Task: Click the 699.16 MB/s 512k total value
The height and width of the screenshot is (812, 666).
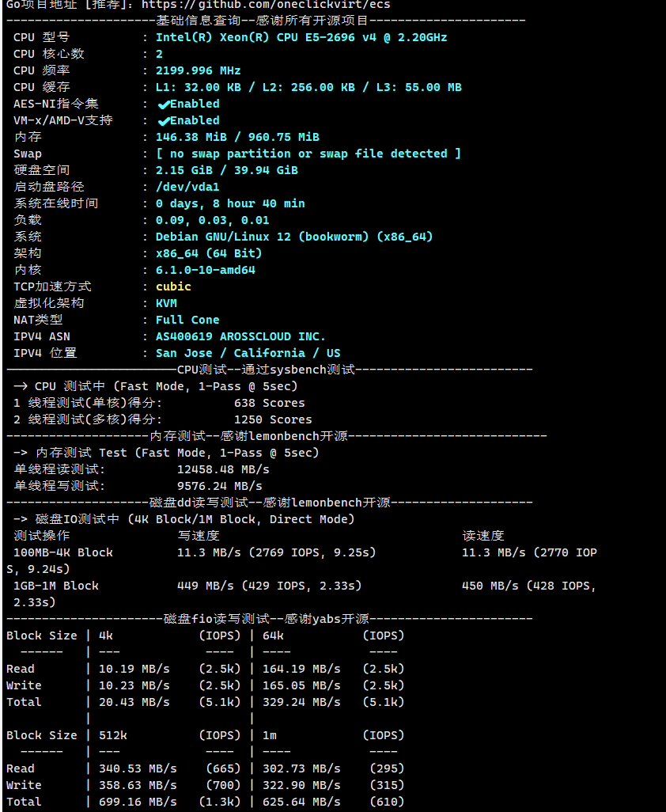Action: click(x=138, y=802)
